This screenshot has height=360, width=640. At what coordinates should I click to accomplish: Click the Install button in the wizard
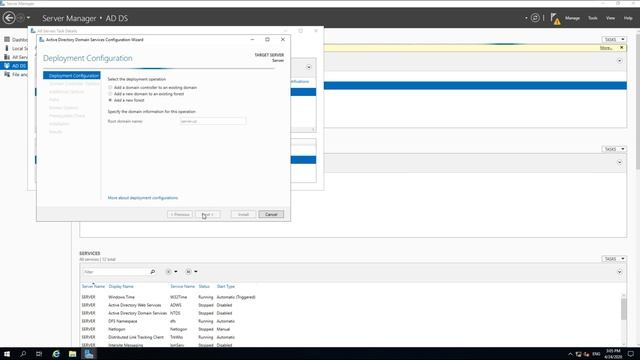point(243,214)
